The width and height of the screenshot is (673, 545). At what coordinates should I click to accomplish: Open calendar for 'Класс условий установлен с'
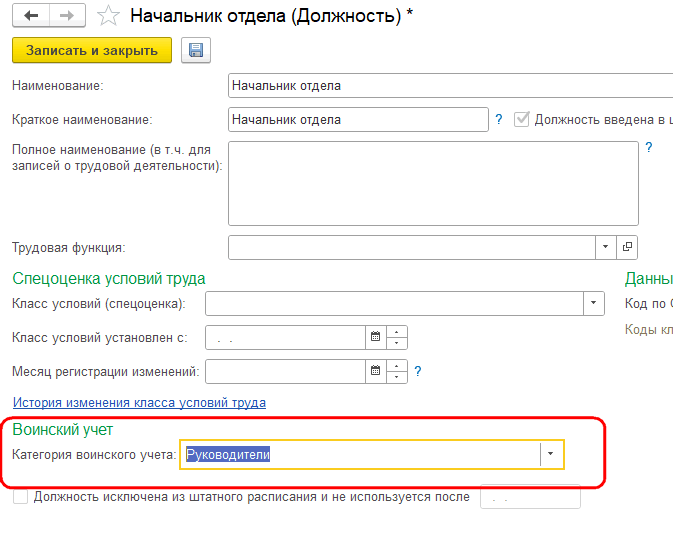click(x=376, y=337)
